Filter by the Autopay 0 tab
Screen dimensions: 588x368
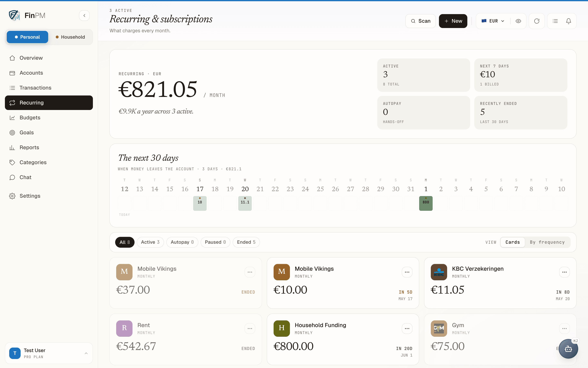point(182,242)
